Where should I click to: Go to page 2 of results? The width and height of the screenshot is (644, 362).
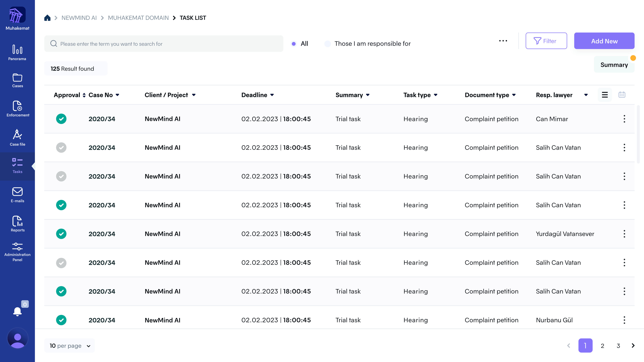pyautogui.click(x=602, y=346)
